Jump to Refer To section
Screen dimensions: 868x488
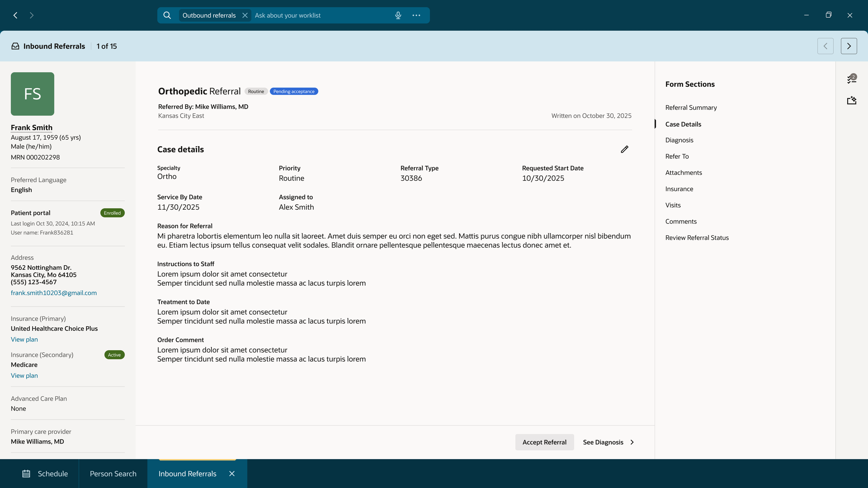[677, 157]
